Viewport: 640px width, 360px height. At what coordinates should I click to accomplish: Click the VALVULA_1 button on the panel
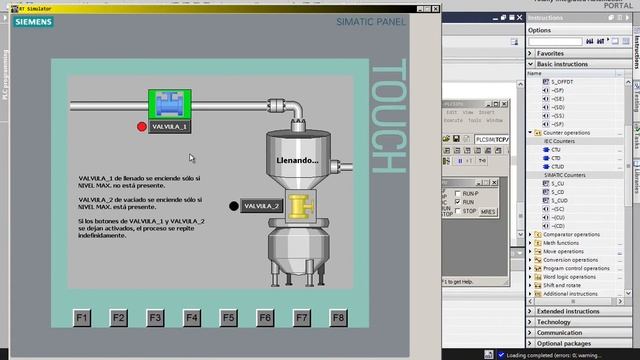[169, 127]
